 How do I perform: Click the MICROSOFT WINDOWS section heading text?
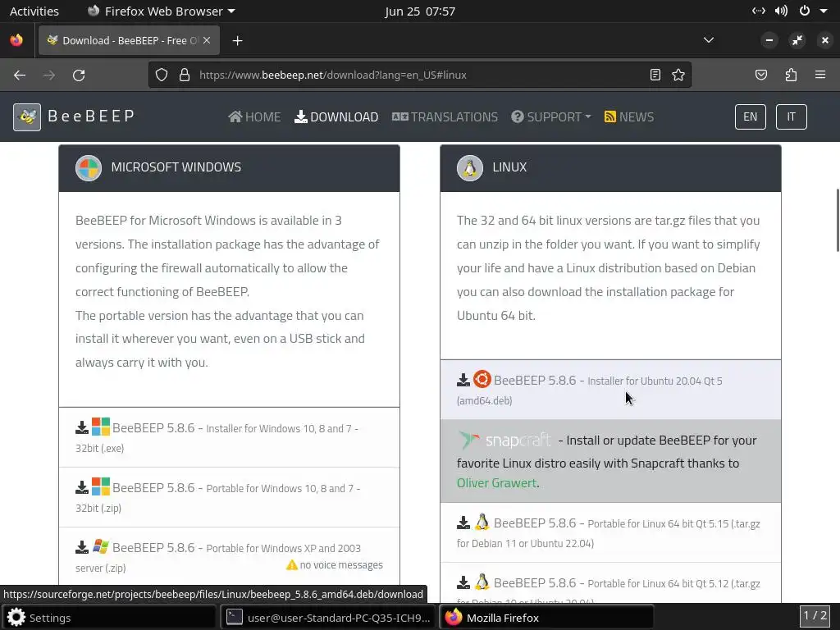[x=176, y=167]
